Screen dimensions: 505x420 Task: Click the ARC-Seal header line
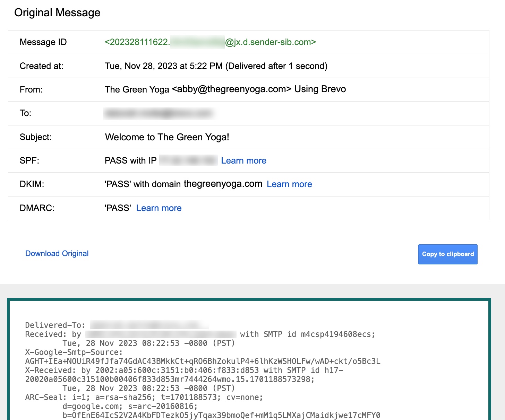(144, 397)
